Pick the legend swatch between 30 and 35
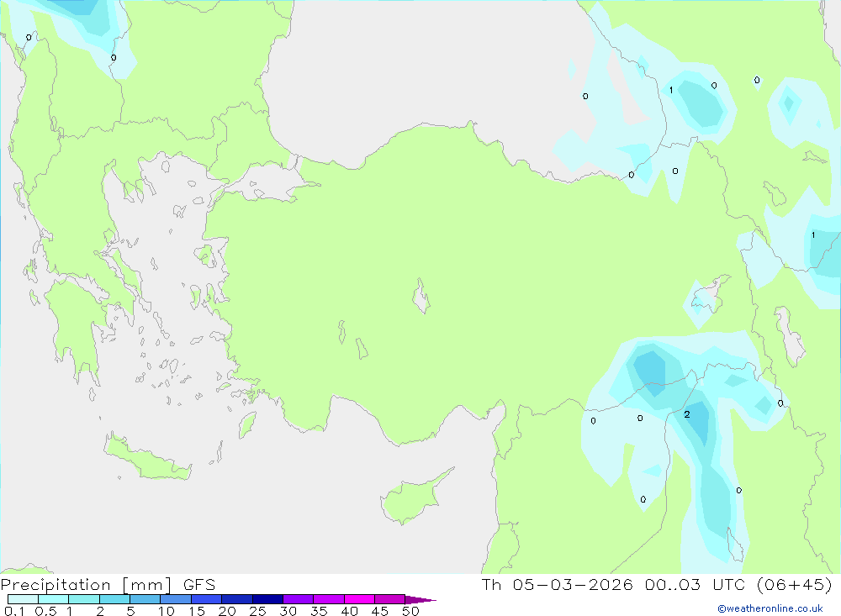The height and width of the screenshot is (616, 841). 299,599
